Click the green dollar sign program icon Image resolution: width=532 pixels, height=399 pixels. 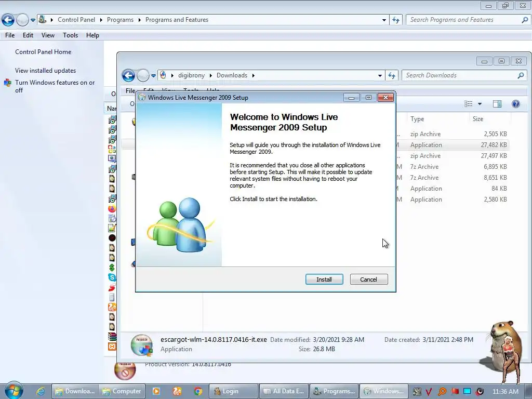pyautogui.click(x=112, y=268)
